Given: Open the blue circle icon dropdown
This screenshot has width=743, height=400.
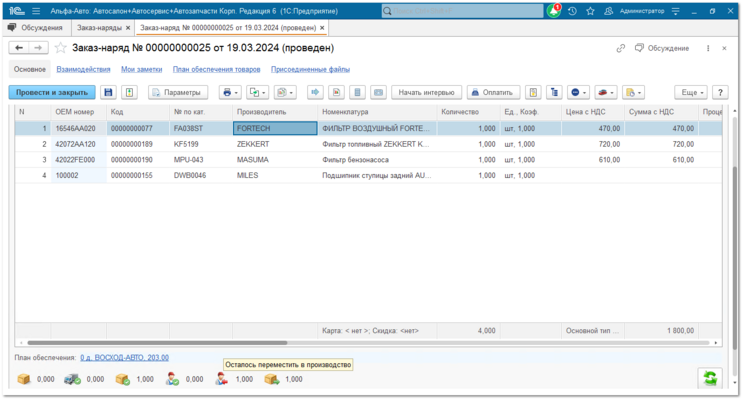Looking at the screenshot, I should click(x=578, y=92).
